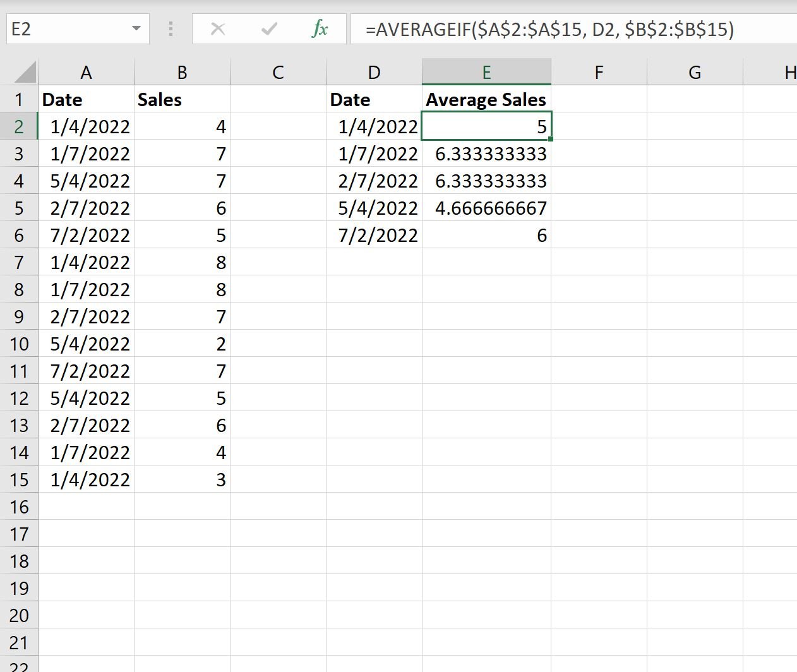This screenshot has width=797, height=672.
Task: Select row 16 header
Action: (19, 507)
